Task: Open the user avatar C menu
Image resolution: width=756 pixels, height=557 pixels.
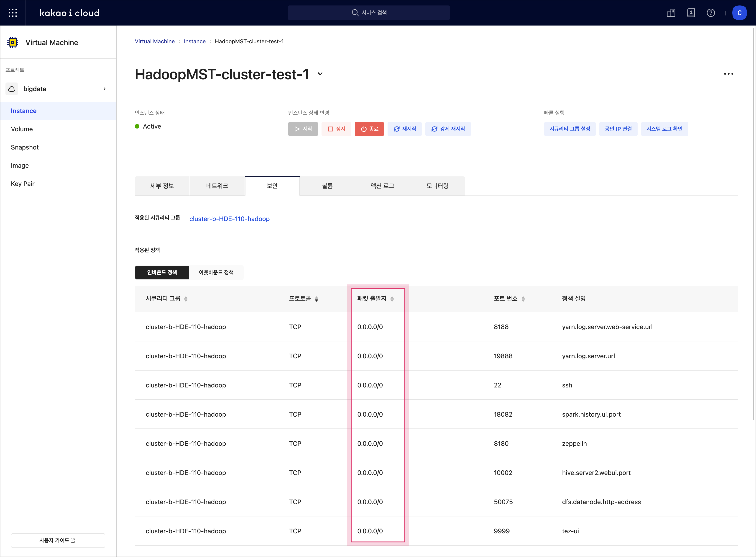Action: tap(739, 13)
